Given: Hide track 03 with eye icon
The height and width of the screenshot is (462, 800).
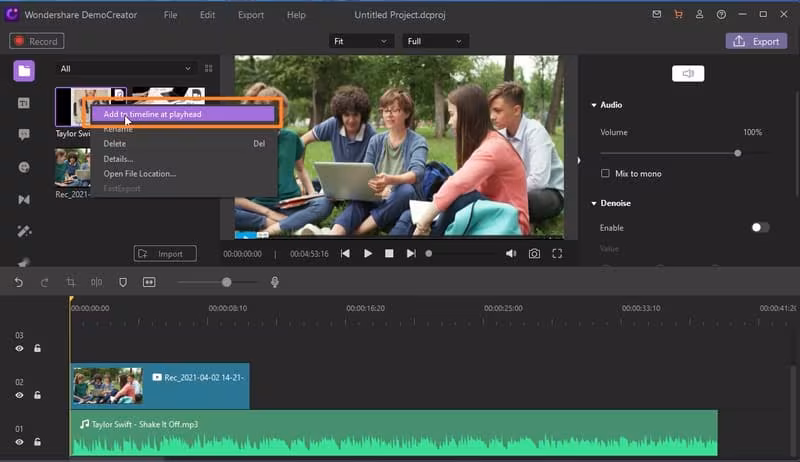Looking at the screenshot, I should point(19,348).
